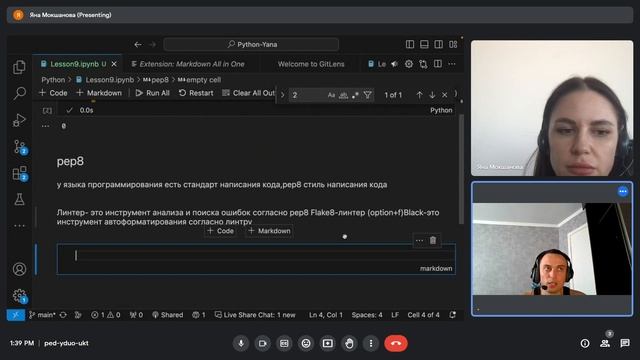Click Run All in the notebook toolbar

pos(152,93)
